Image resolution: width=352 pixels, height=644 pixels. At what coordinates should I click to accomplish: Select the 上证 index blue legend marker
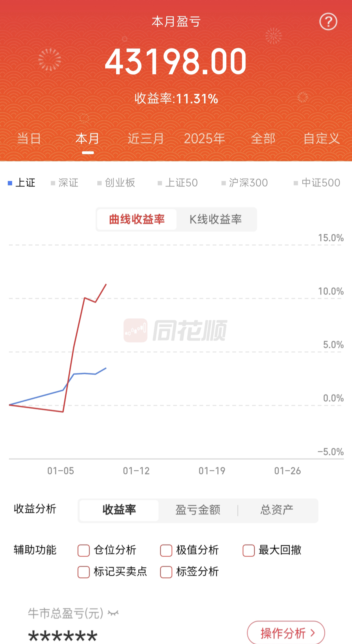(10, 183)
